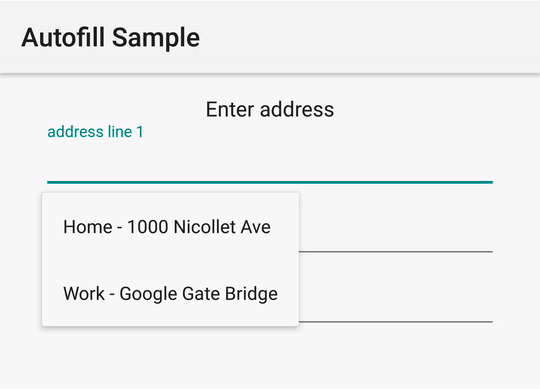
Task: Click the Enter address heading
Action: pos(270,109)
